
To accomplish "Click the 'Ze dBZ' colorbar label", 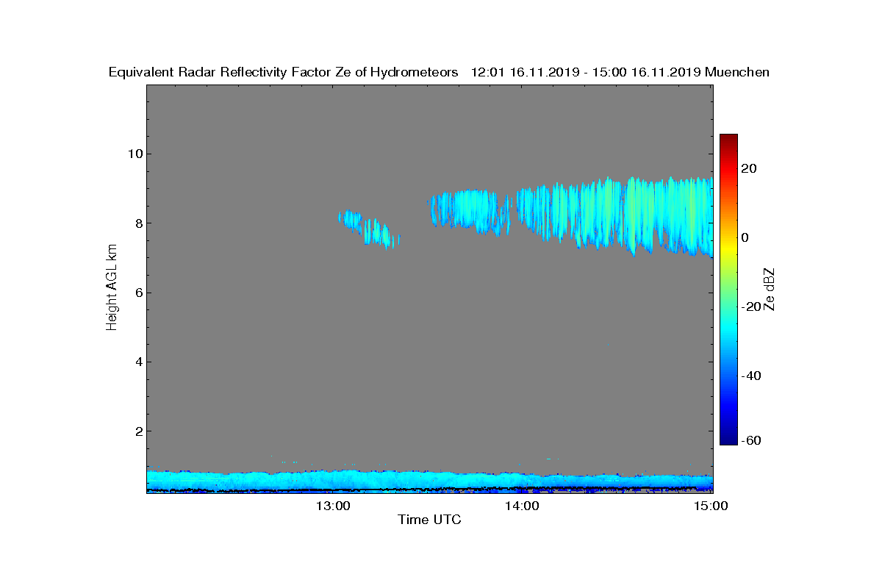I will click(770, 290).
